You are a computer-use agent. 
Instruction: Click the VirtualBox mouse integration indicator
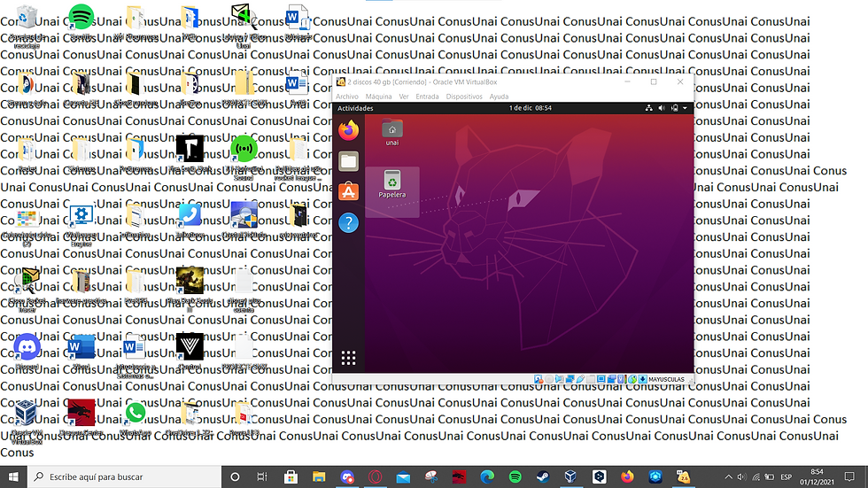(x=632, y=379)
